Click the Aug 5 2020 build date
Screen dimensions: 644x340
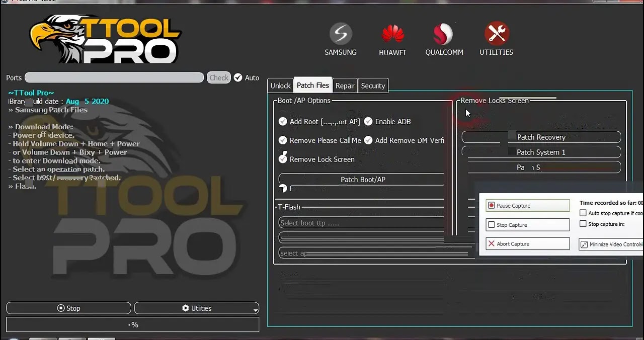click(87, 101)
